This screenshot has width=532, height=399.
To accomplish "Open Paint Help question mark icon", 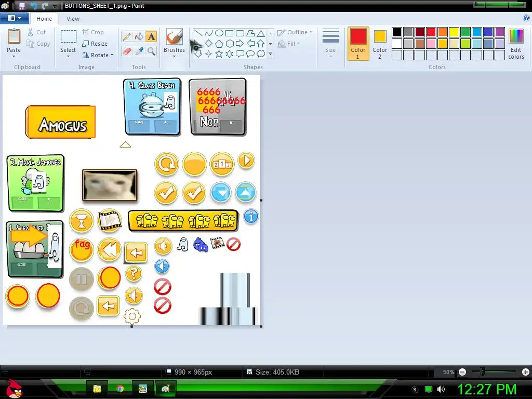I will 526,18.
